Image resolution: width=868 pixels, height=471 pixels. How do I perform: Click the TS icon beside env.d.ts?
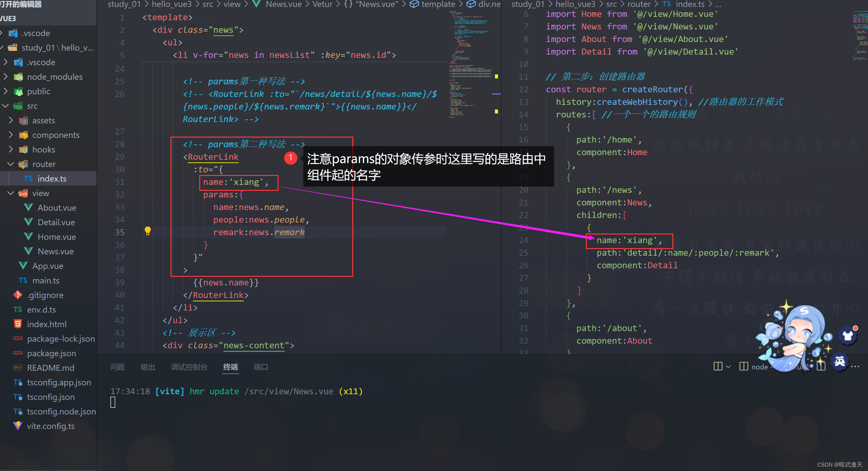pyautogui.click(x=18, y=309)
